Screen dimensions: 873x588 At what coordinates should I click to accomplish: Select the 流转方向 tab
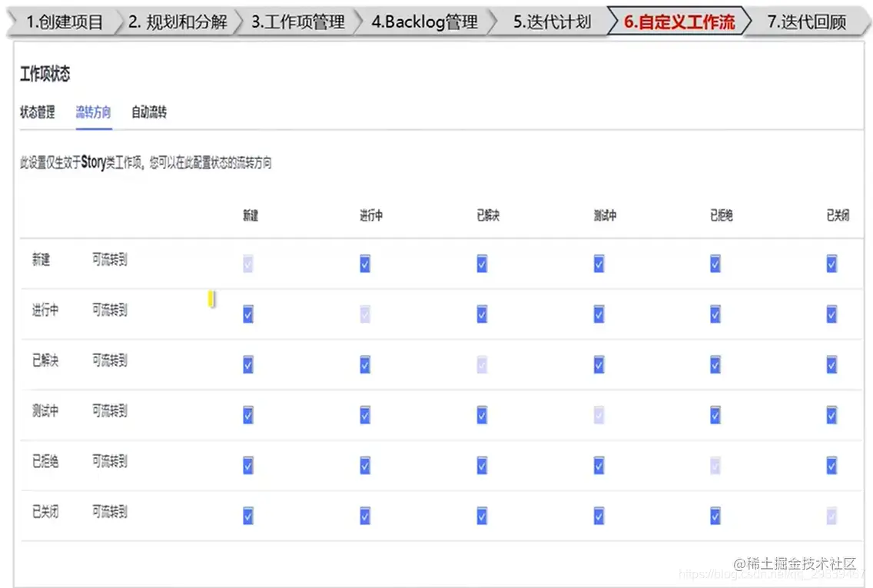point(94,112)
